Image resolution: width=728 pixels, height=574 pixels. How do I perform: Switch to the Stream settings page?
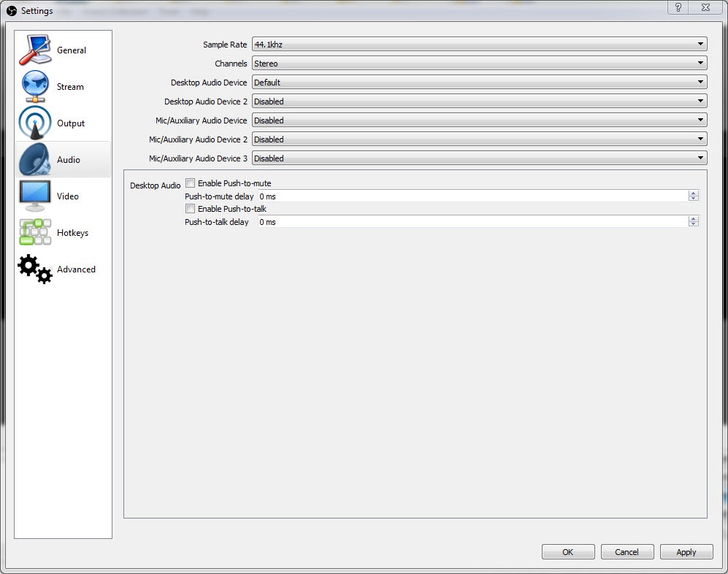(63, 86)
